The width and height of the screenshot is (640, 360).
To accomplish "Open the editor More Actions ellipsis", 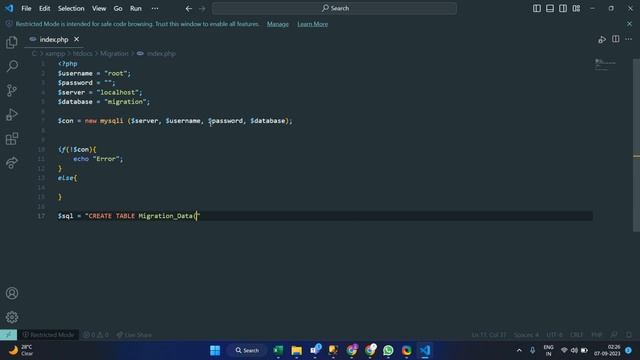I will pos(629,39).
